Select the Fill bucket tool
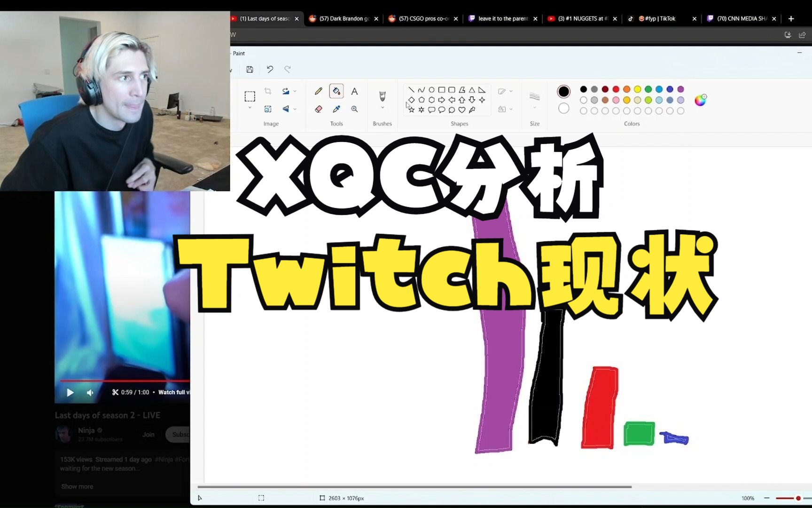The width and height of the screenshot is (812, 508). [x=336, y=91]
